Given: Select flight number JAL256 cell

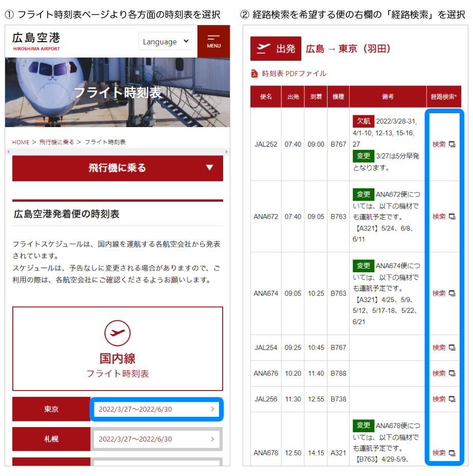Looking at the screenshot, I should point(266,399).
